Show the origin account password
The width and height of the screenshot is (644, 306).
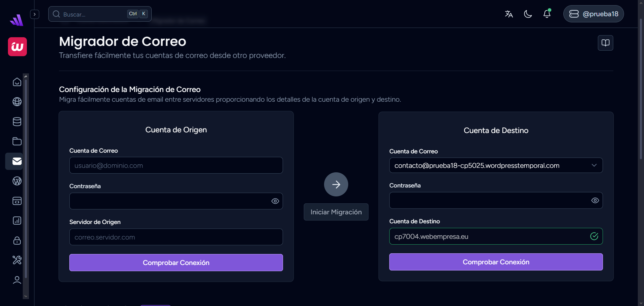[x=275, y=201]
